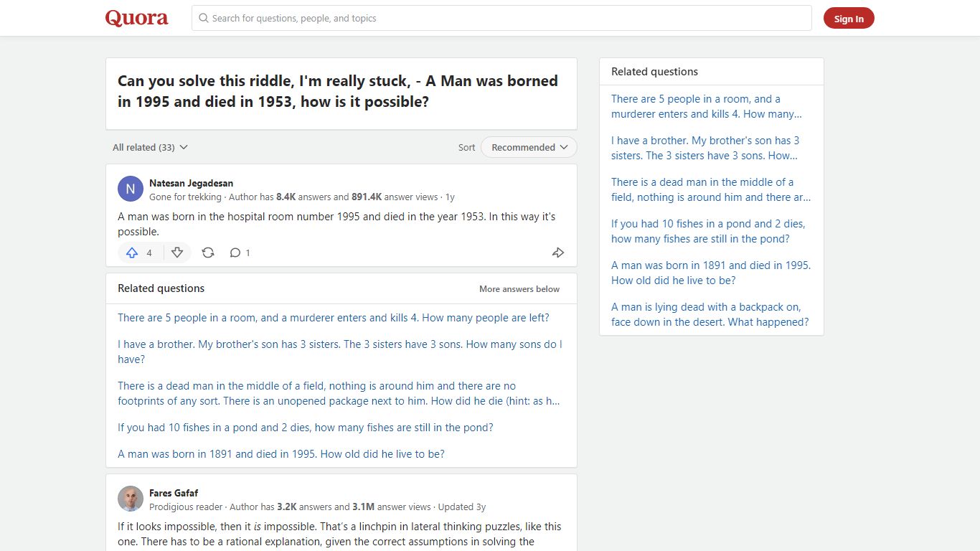
Task: Open Natesan Jegadesan's profile name link
Action: (191, 183)
